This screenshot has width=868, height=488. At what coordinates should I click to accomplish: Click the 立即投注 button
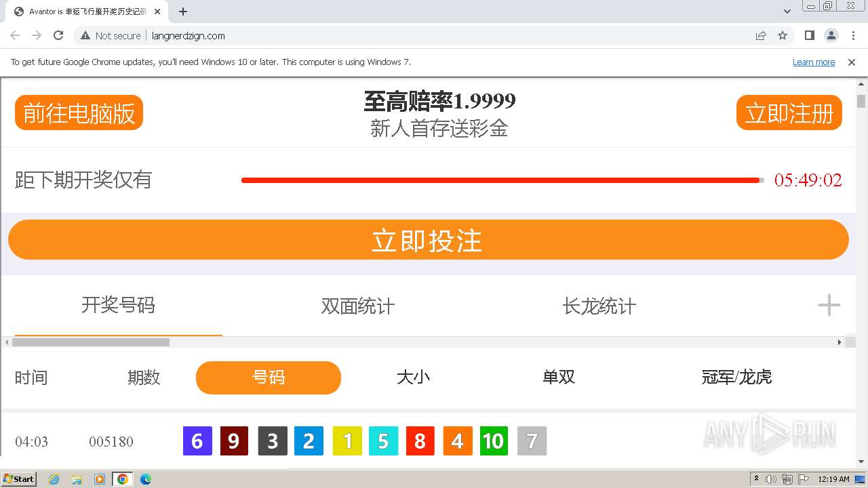429,240
